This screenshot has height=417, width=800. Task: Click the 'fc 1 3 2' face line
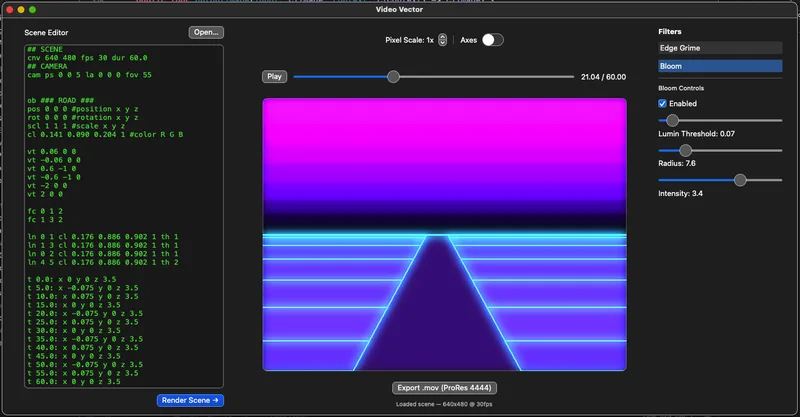(x=45, y=219)
